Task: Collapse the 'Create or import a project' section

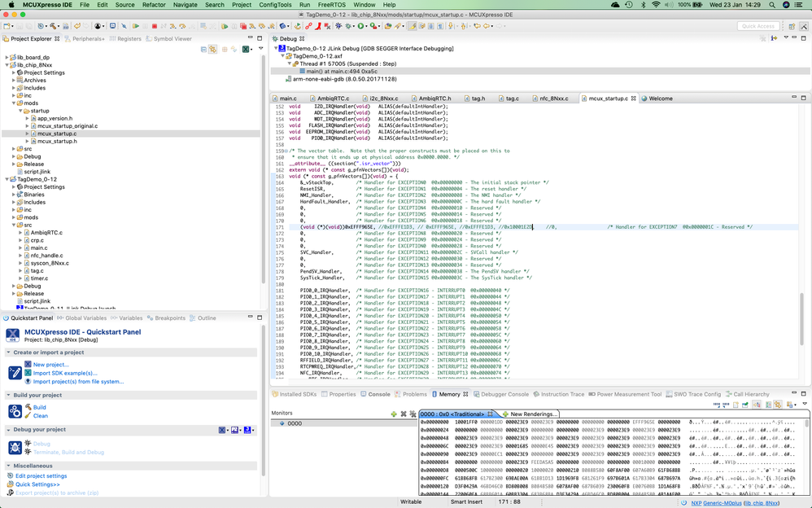Action: coord(8,353)
